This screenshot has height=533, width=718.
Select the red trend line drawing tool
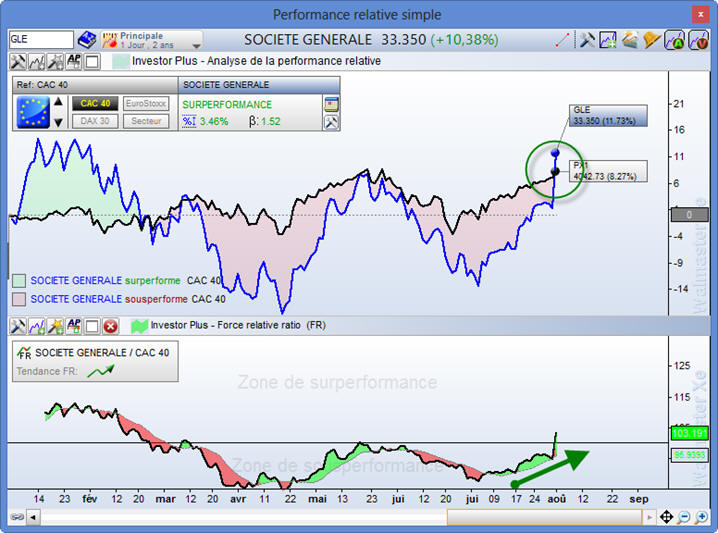point(562,40)
